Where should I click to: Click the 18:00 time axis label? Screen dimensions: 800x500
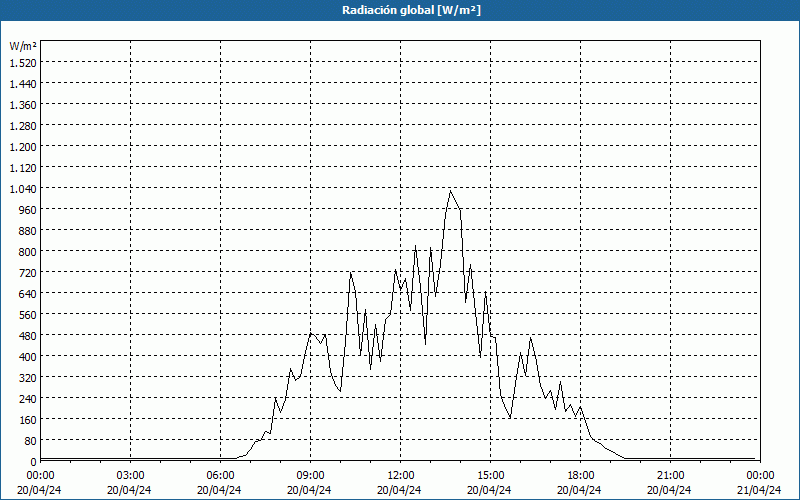[x=581, y=476]
